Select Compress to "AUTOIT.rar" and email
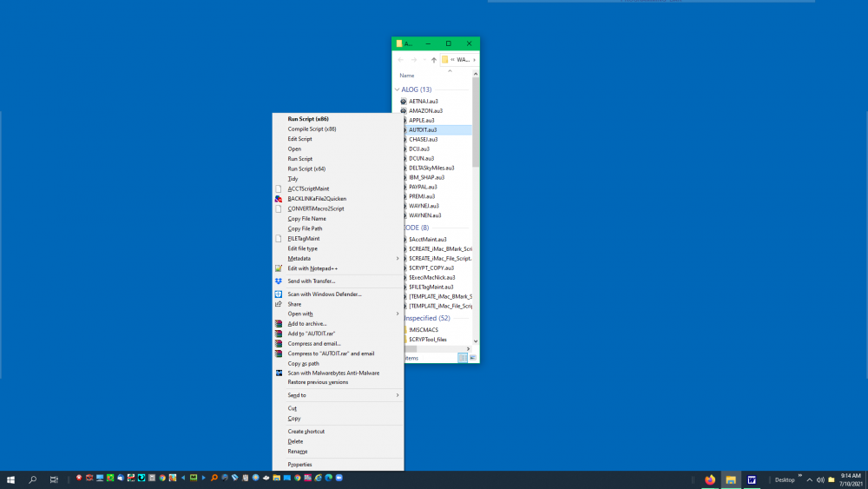This screenshot has height=489, width=868. pyautogui.click(x=338, y=354)
